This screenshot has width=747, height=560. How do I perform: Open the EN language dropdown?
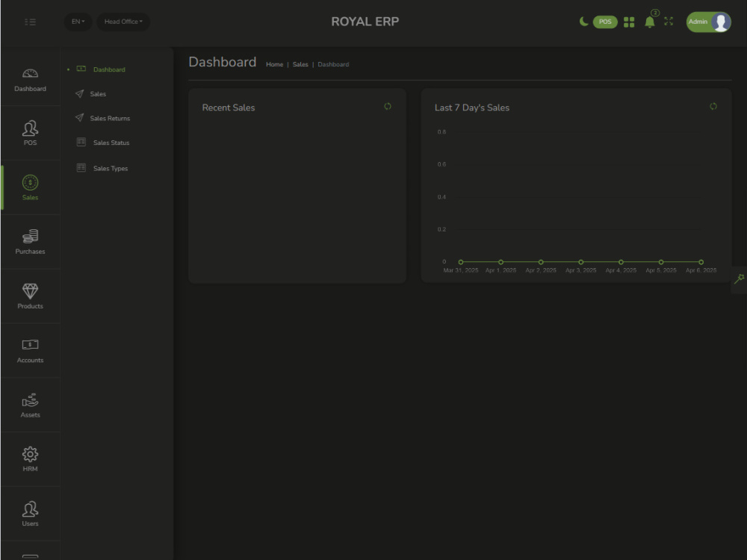pyautogui.click(x=78, y=22)
